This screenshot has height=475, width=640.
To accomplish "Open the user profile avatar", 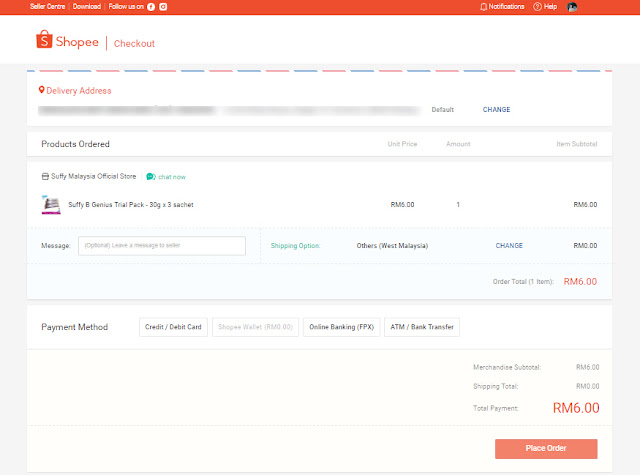I will point(572,7).
